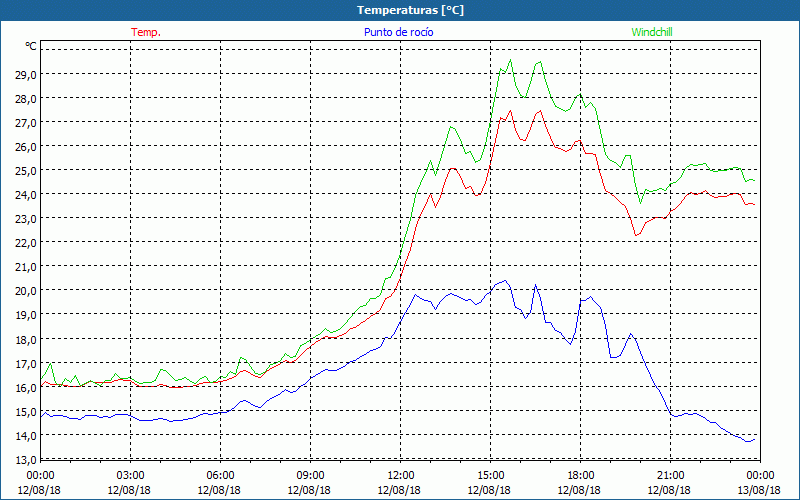This screenshot has height=500, width=800.
Task: Click the 22,0 y-axis value
Action: 26,243
